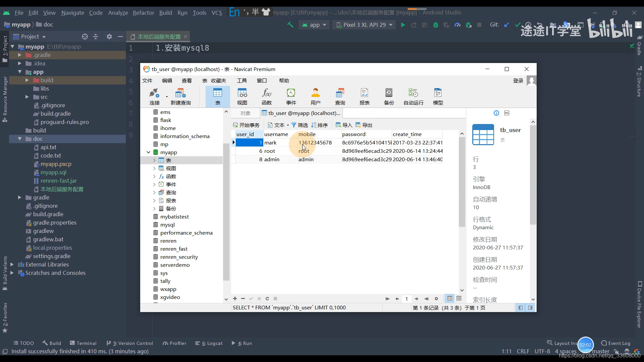Toggle the left pane visibility in Navicat

click(520, 308)
